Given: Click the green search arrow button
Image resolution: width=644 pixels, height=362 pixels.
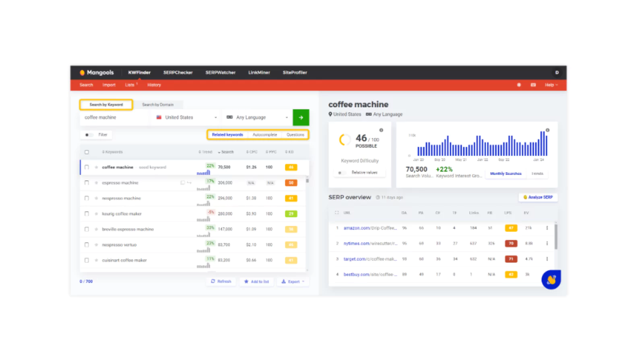Looking at the screenshot, I should [x=301, y=117].
